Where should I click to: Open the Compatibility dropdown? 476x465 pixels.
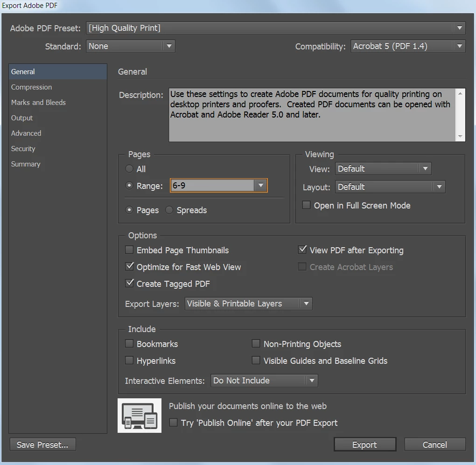tap(408, 46)
